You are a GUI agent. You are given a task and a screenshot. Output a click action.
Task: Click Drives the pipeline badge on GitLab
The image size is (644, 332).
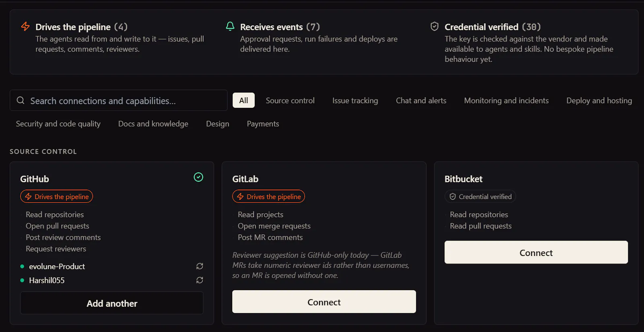(268, 196)
